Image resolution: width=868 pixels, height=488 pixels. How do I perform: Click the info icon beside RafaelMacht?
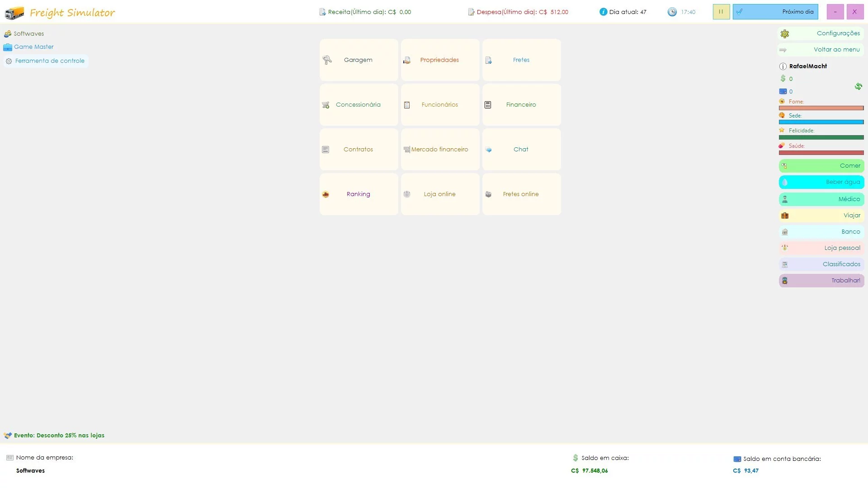point(783,66)
